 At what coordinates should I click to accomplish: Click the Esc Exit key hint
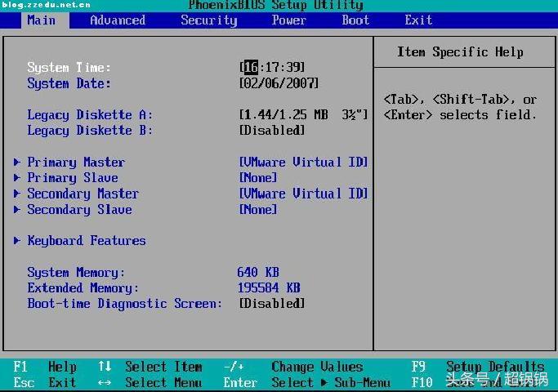pos(45,382)
